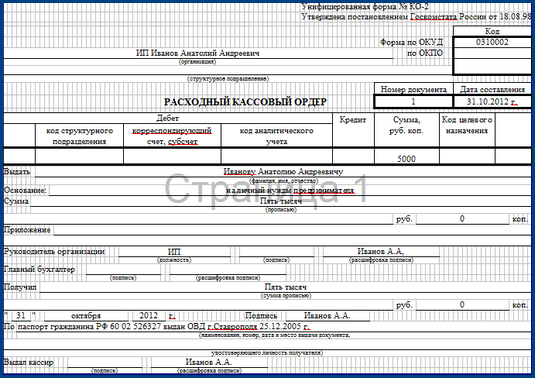The width and height of the screenshot is (535, 378).
Task: Click the 'Подпись' label
Action: click(261, 316)
